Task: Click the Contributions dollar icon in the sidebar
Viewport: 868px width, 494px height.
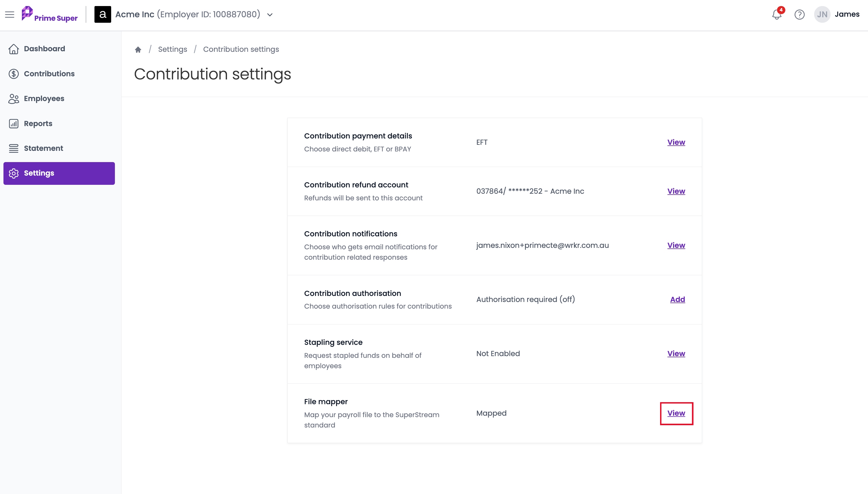Action: point(14,74)
